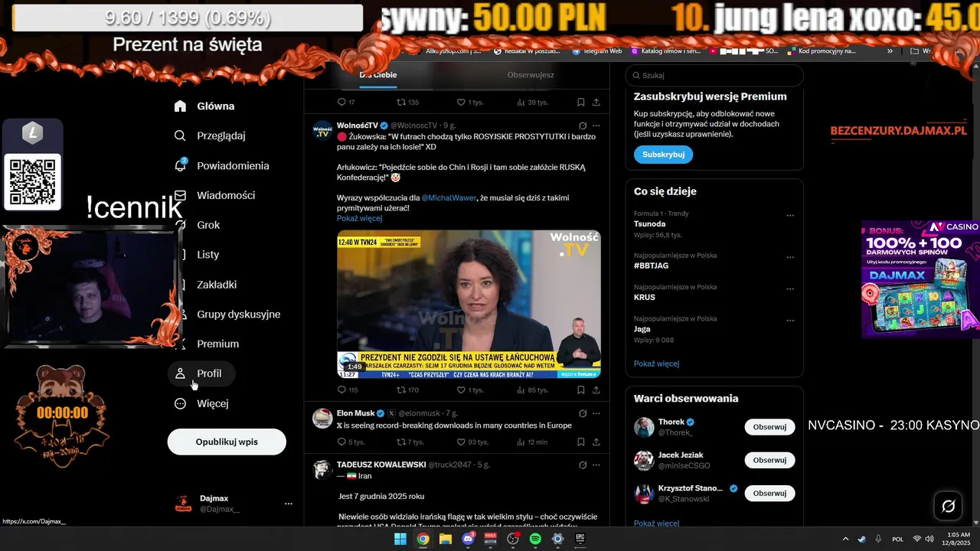
Task: Open Dajmax account menu three dots
Action: [x=289, y=504]
